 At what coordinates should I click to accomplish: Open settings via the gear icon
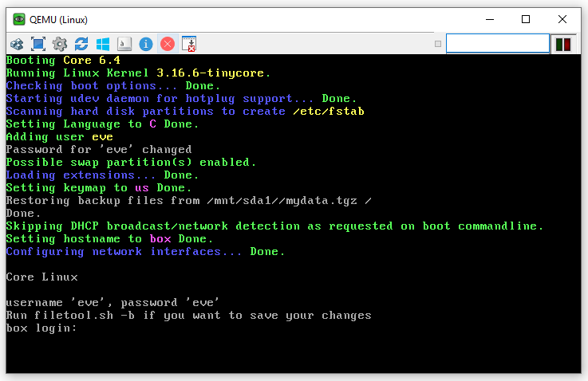[x=60, y=44]
